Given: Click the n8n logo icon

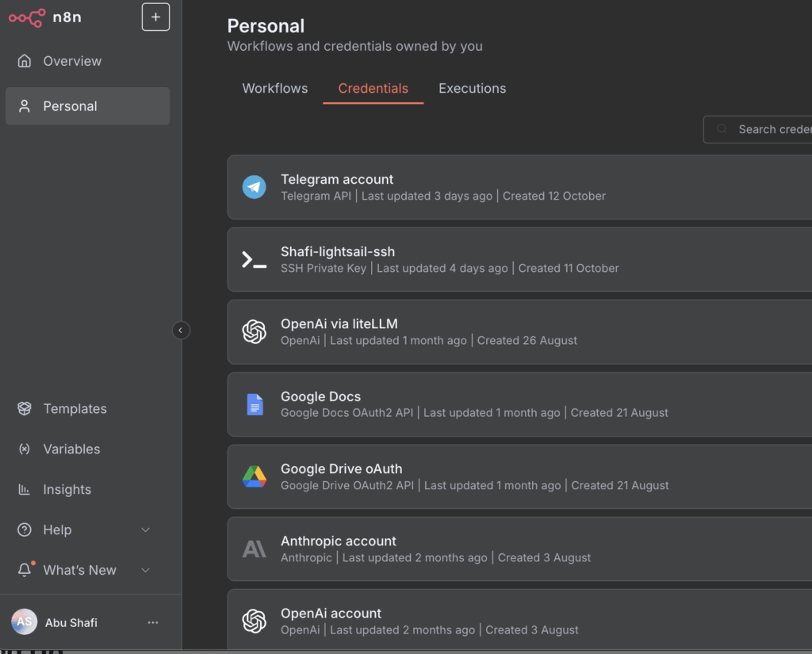Looking at the screenshot, I should click(x=26, y=17).
